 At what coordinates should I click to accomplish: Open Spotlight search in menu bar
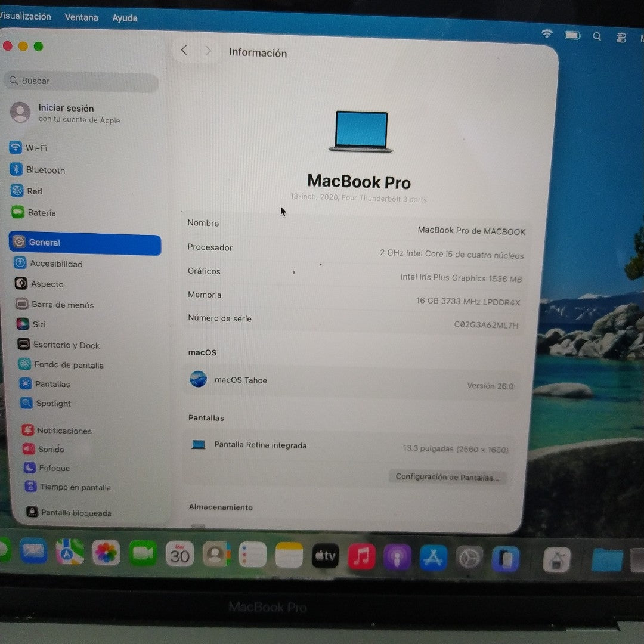pyautogui.click(x=597, y=36)
